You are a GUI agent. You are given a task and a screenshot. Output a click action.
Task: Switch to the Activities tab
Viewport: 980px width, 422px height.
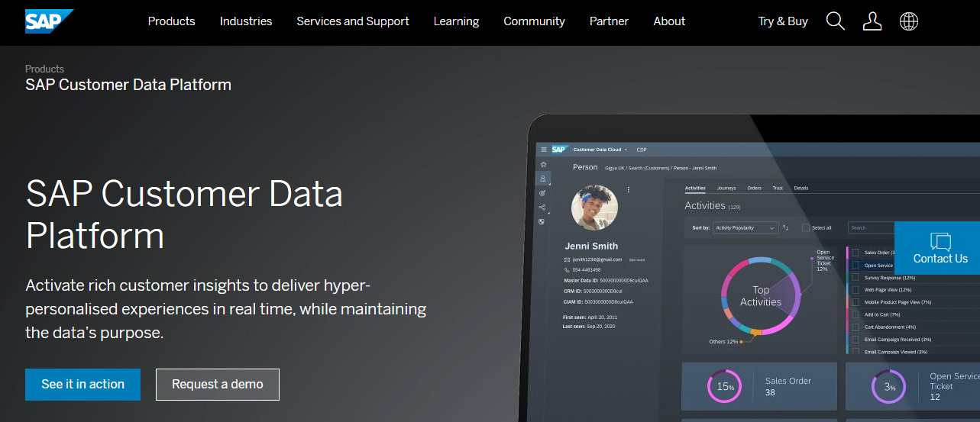[x=695, y=188]
